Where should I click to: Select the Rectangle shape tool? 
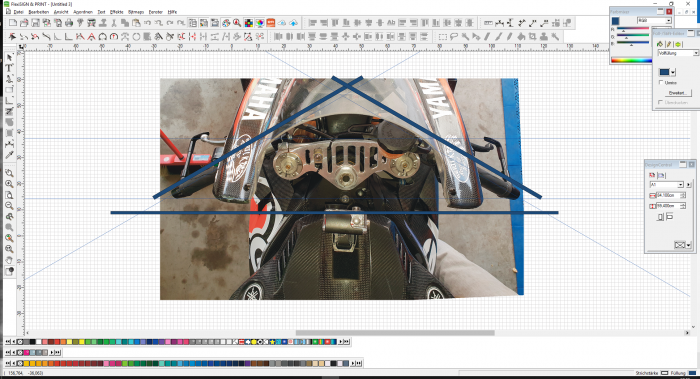9,90
